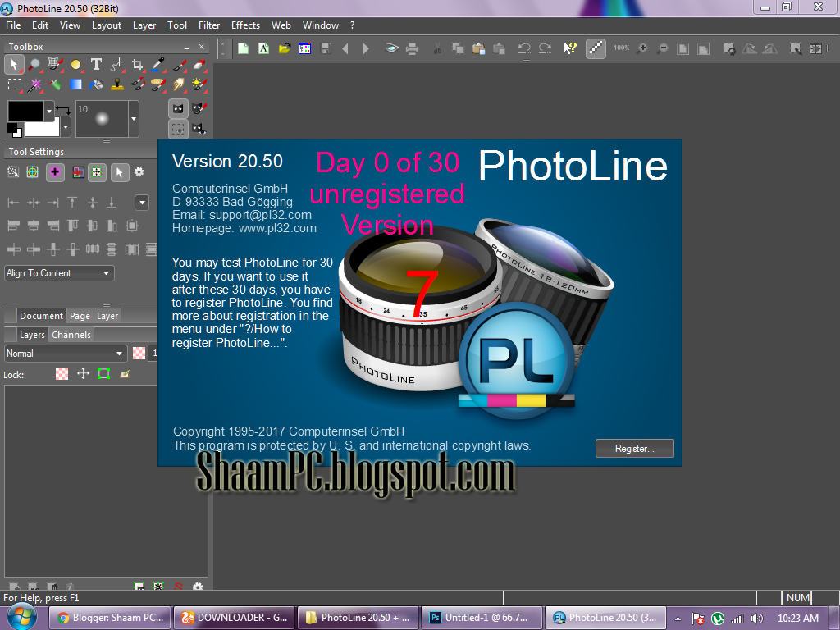Screen dimensions: 840x630
Task: Open the File menu
Action: pyautogui.click(x=13, y=25)
